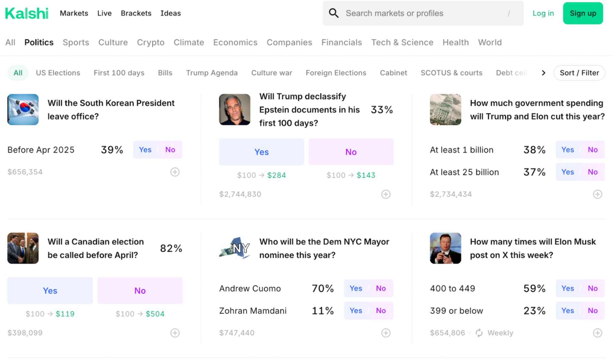Image resolution: width=612 pixels, height=364 pixels.
Task: Click the search magnifying glass icon
Action: click(334, 13)
